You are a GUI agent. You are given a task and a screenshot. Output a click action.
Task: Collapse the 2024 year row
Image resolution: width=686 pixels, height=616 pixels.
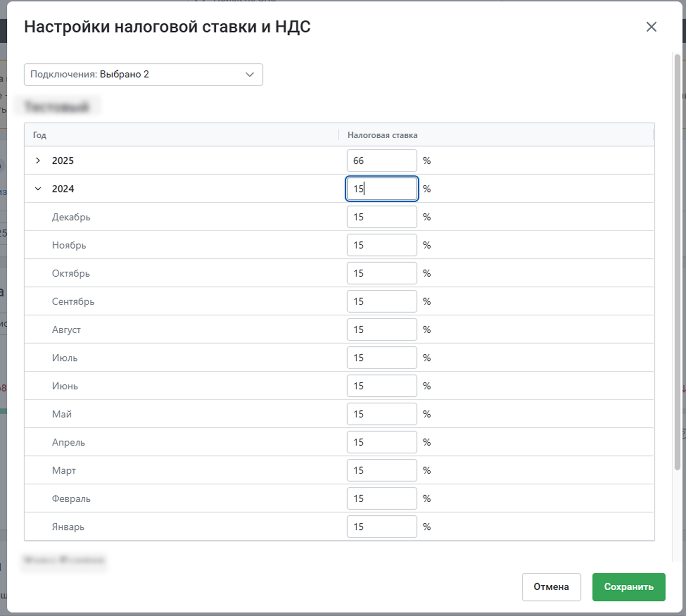(x=38, y=189)
